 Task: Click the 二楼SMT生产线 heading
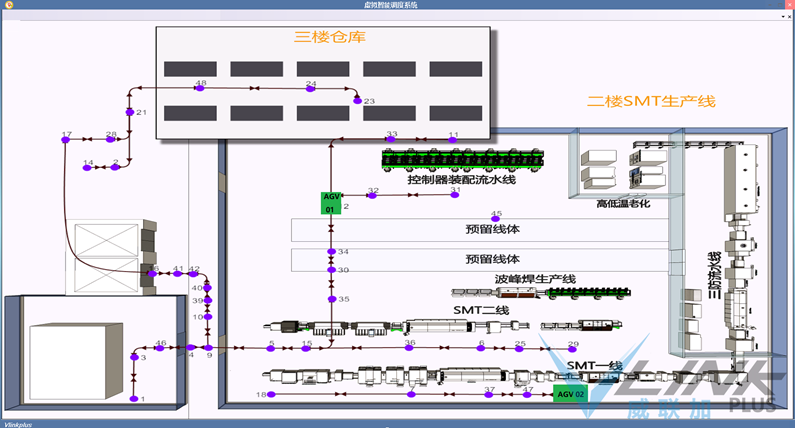pos(651,101)
